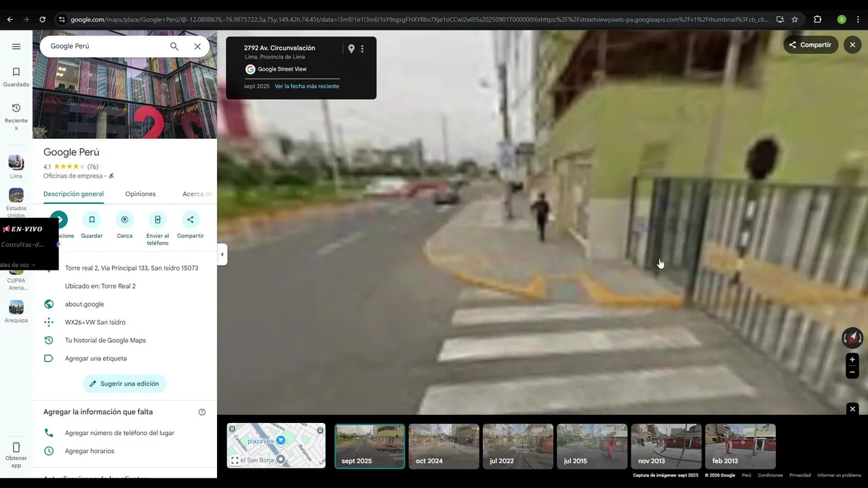Select the feb 2013 imagery thumbnail
Image resolution: width=868 pixels, height=488 pixels.
[x=741, y=446]
